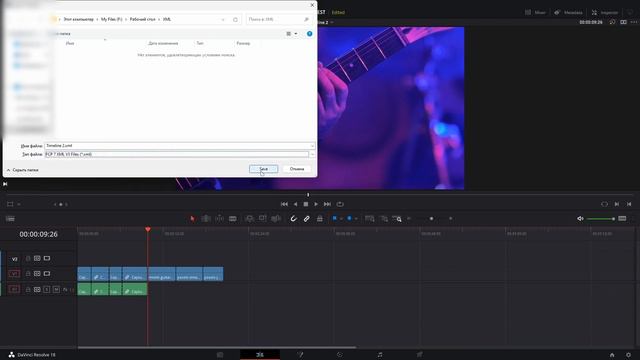This screenshot has width=640, height=360.
Task: Activate the Trim Edit mode tool
Action: [x=206, y=219]
